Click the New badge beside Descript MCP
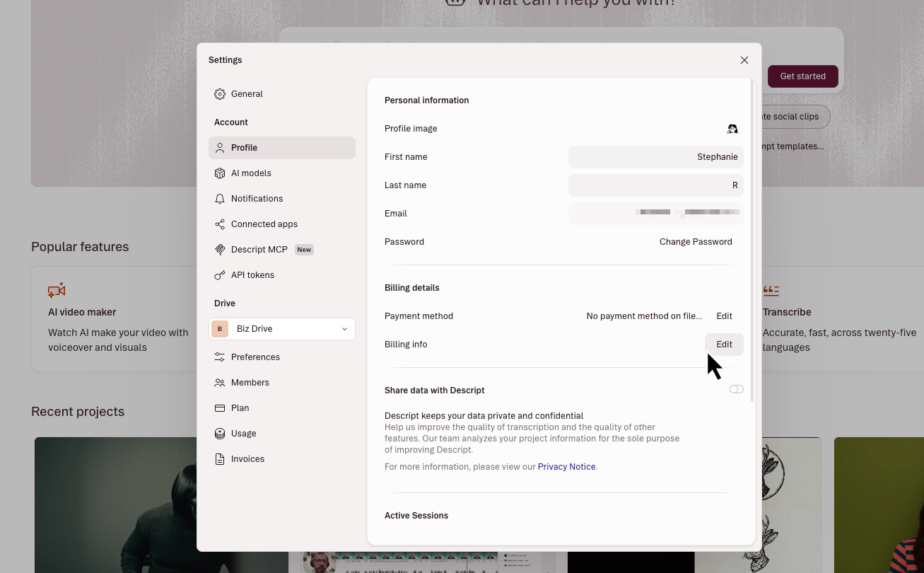 coord(304,250)
